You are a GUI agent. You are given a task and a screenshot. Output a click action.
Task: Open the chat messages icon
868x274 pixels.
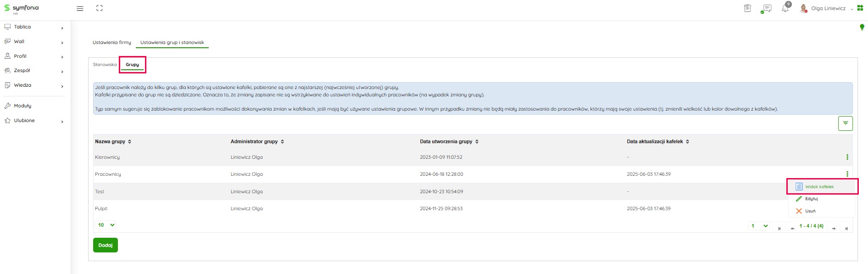[x=766, y=8]
